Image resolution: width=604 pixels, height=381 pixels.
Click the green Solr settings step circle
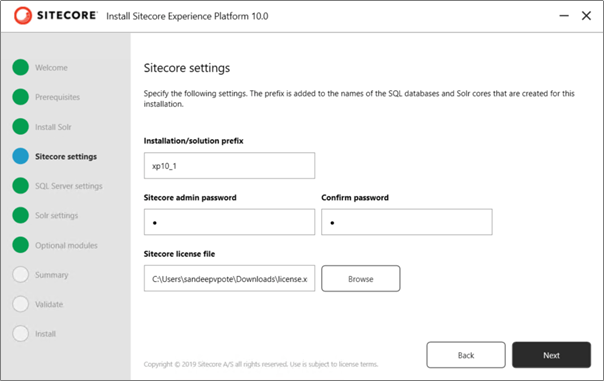[20, 215]
